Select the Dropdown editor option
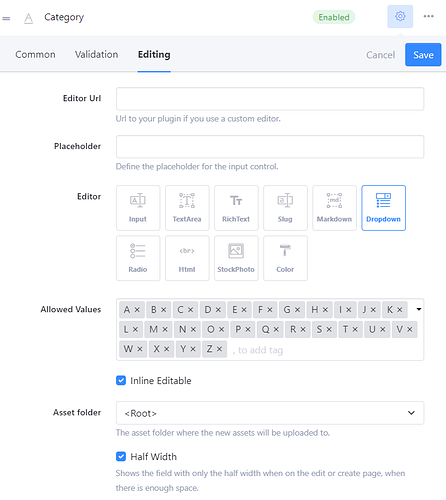 point(383,208)
